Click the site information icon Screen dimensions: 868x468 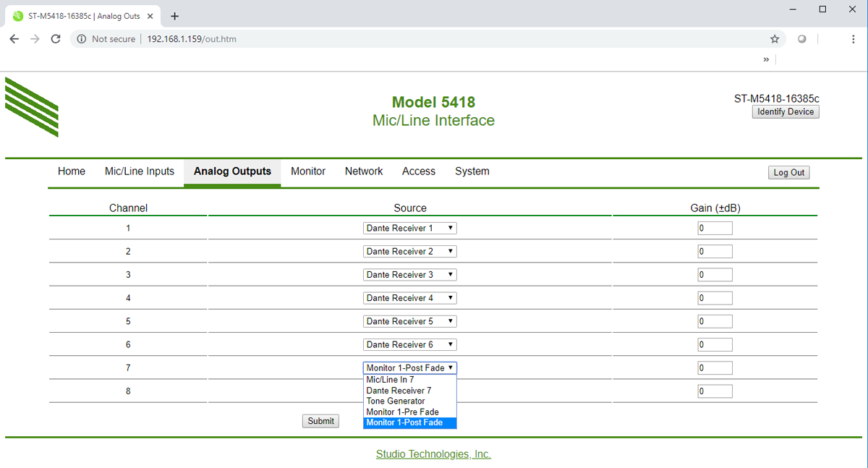pos(82,39)
